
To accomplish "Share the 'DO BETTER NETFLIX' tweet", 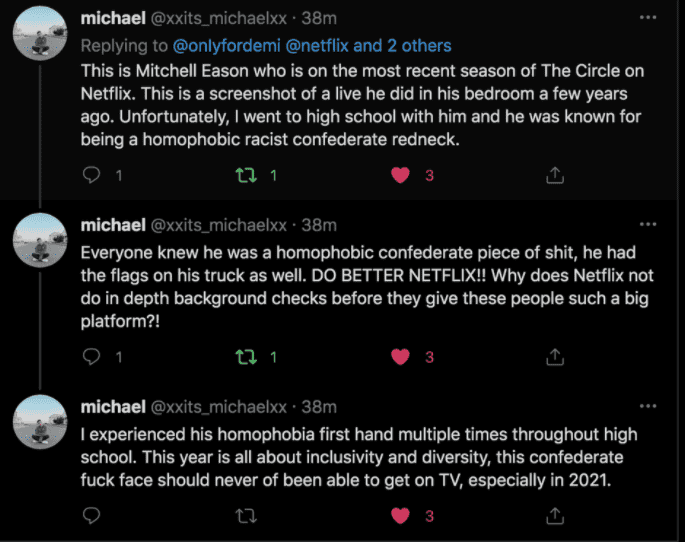I will click(553, 357).
